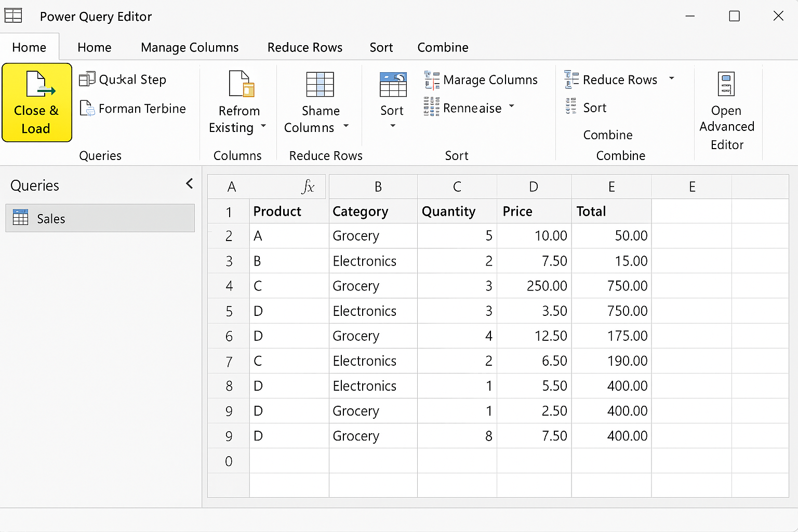Select row header 7
Viewport: 798px width, 532px height.
(229, 361)
